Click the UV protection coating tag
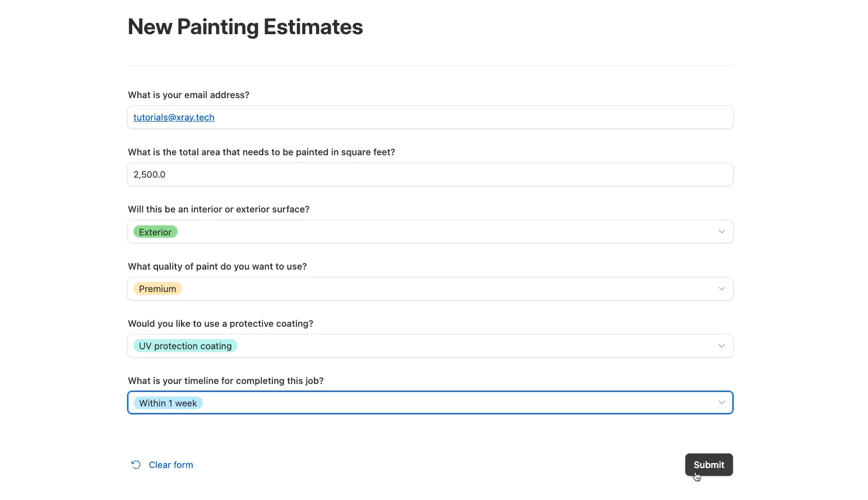The height and width of the screenshot is (500, 868). click(x=185, y=346)
